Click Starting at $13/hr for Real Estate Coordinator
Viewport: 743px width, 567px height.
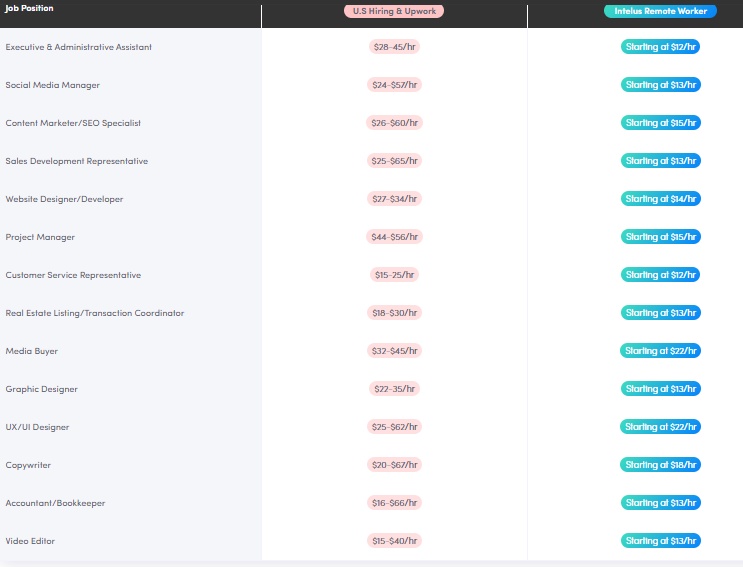pos(661,313)
